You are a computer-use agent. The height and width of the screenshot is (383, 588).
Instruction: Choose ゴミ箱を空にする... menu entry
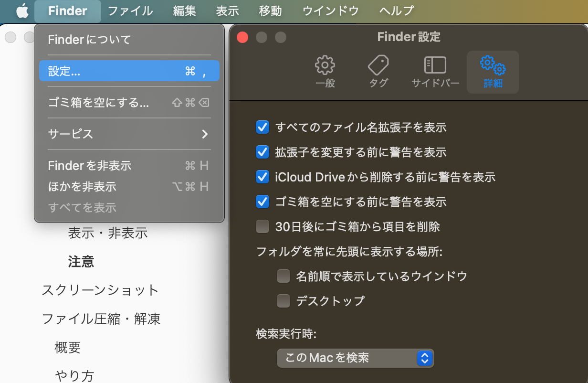pyautogui.click(x=129, y=103)
